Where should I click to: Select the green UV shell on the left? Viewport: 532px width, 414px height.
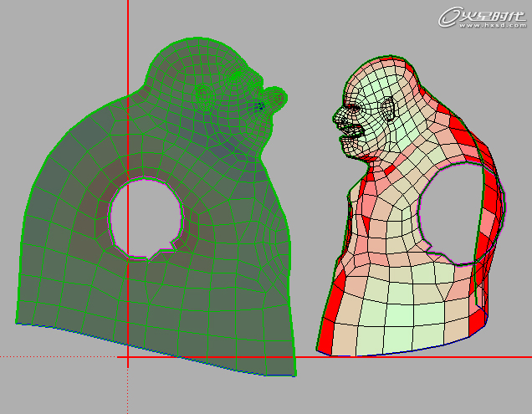coord(75,251)
